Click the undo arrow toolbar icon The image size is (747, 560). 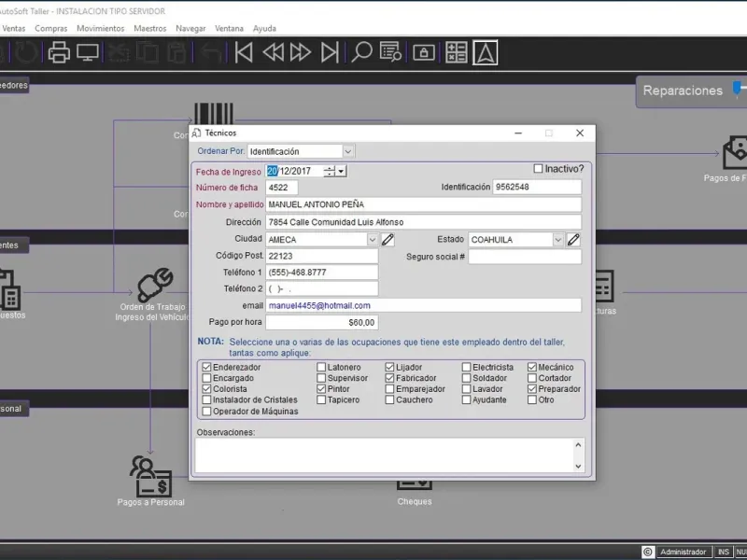(x=211, y=52)
